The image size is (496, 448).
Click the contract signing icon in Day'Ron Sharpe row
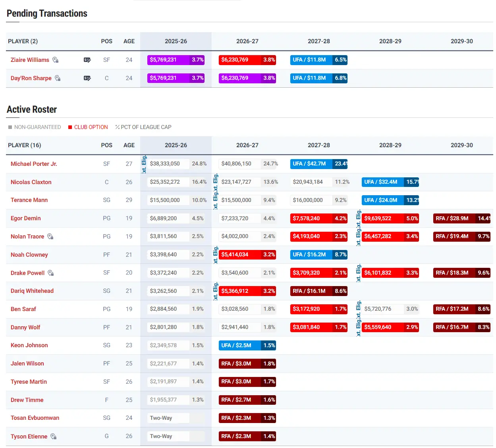87,78
